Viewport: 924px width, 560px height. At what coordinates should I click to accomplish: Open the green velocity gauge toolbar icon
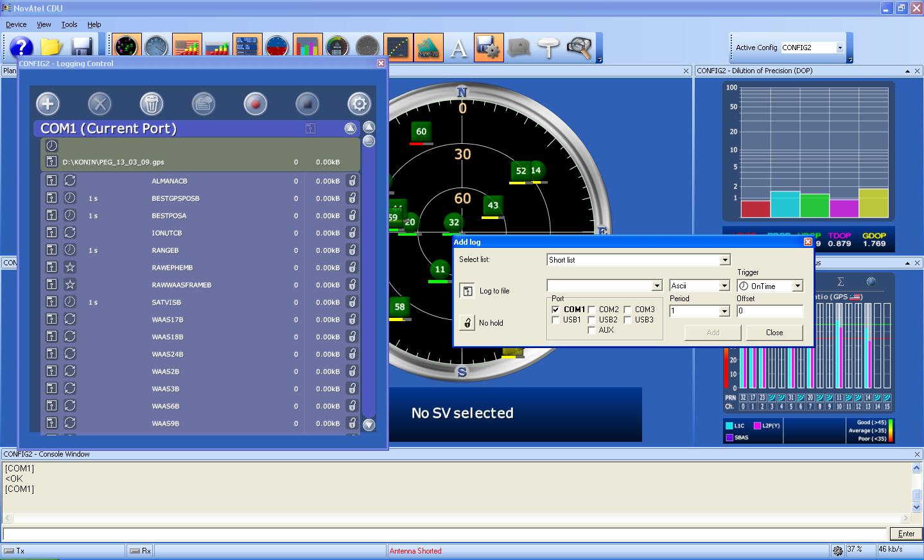tap(338, 48)
